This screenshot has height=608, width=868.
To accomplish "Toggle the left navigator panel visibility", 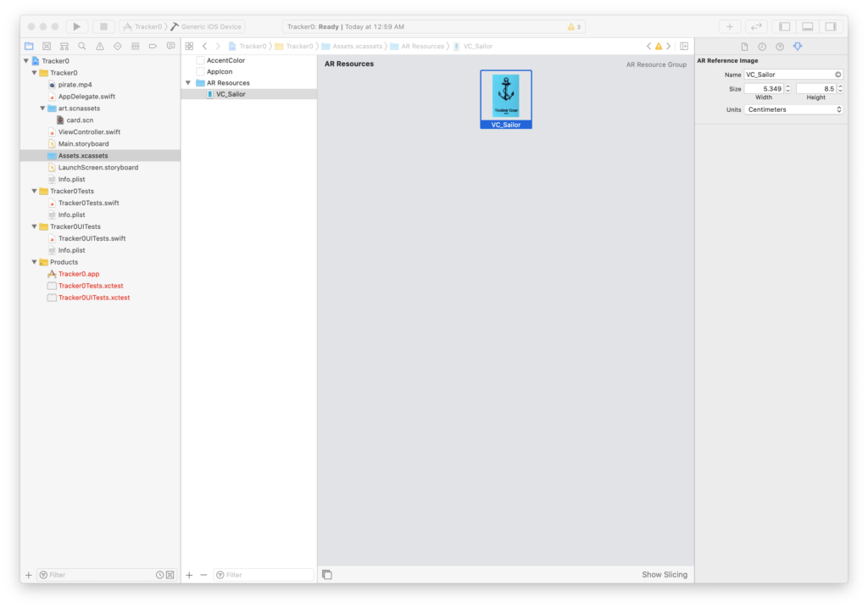I will (x=784, y=27).
